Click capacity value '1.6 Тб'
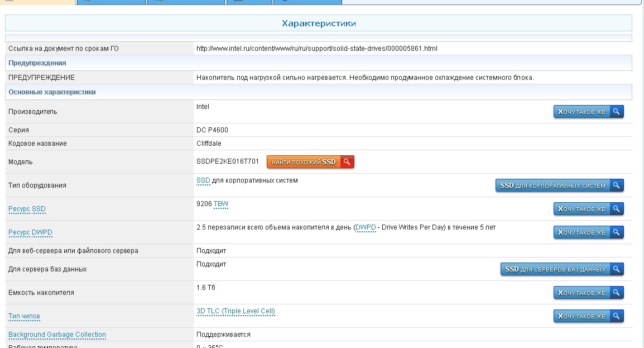Screen dimensions: 644x348 click(x=206, y=288)
